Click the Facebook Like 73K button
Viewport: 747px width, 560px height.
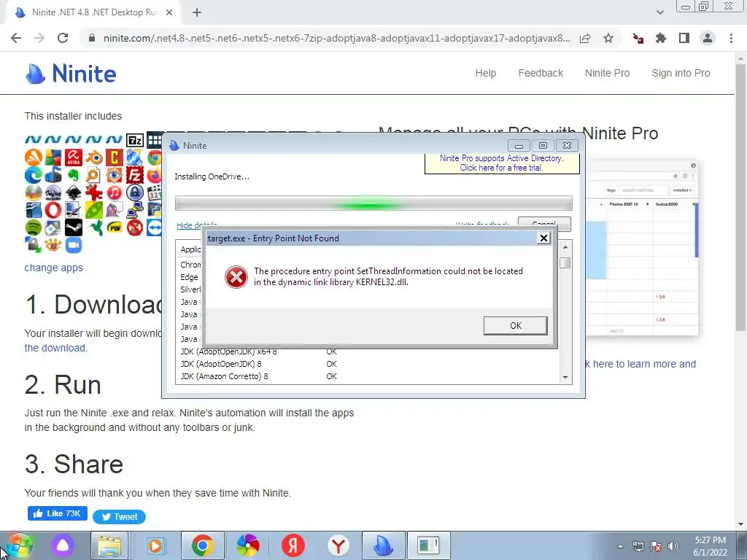pyautogui.click(x=57, y=513)
